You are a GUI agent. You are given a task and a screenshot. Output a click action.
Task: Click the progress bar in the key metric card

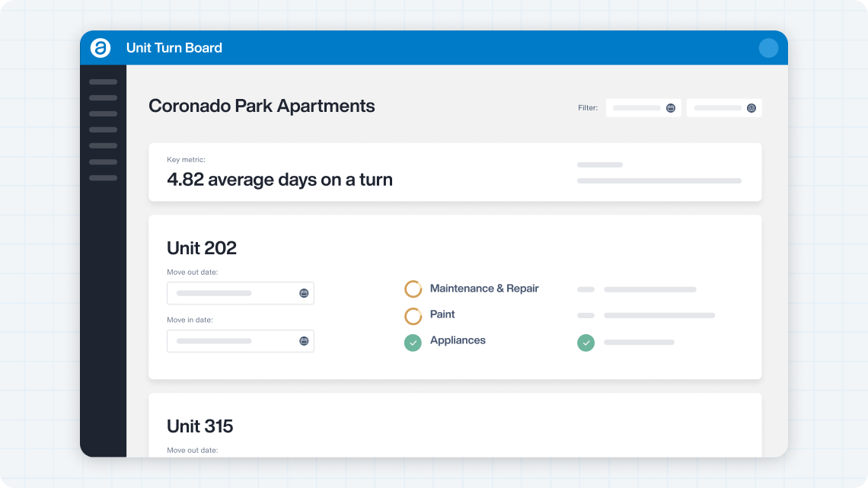pyautogui.click(x=659, y=181)
